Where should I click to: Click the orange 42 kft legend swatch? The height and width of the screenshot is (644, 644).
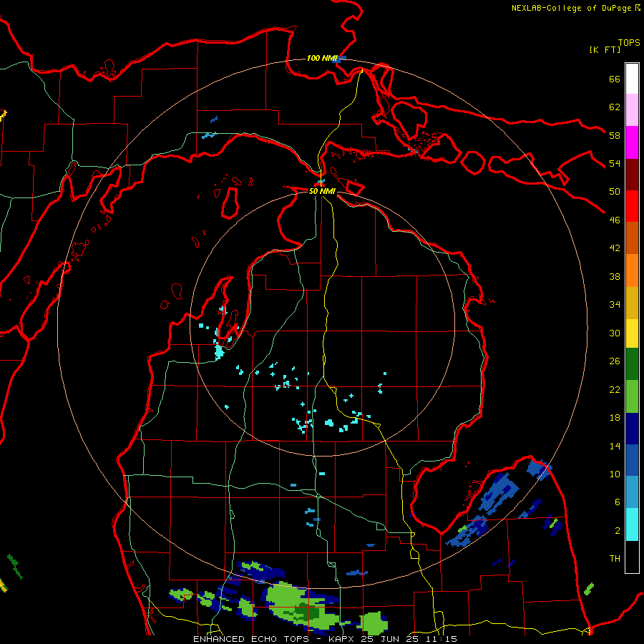[x=632, y=270]
